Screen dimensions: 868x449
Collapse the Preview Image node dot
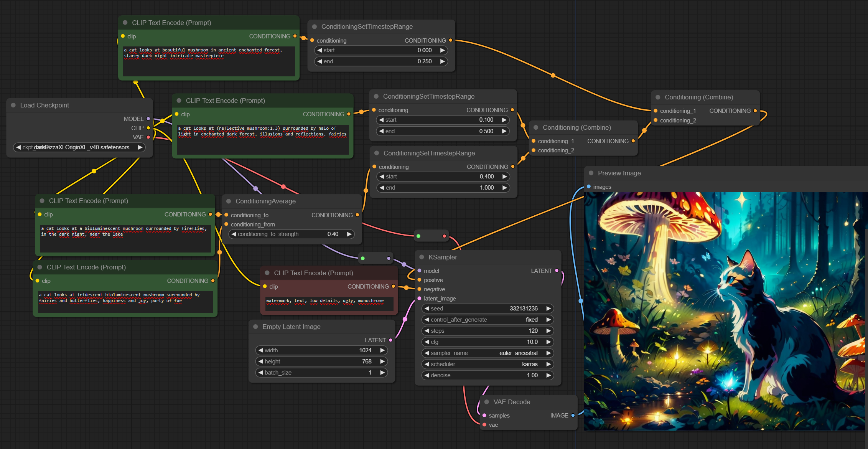coord(591,173)
